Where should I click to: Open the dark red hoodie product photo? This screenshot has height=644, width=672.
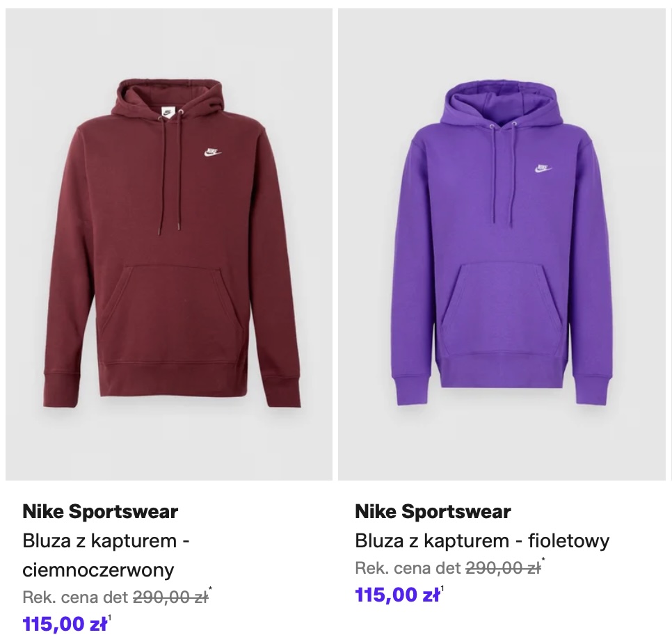point(169,243)
